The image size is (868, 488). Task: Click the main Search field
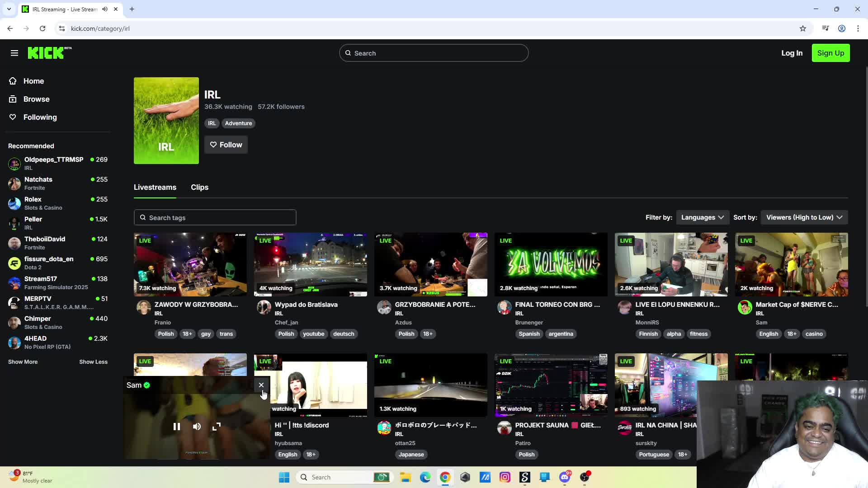434,53
